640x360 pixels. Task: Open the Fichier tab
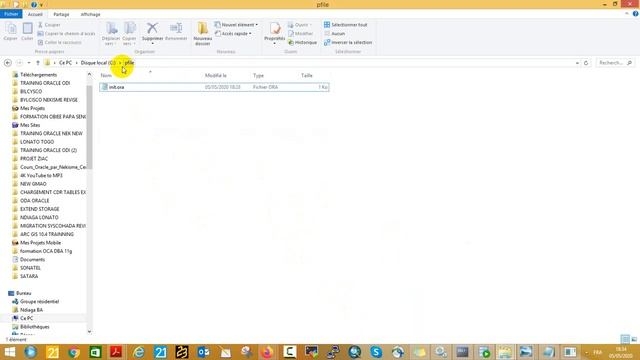click(11, 14)
